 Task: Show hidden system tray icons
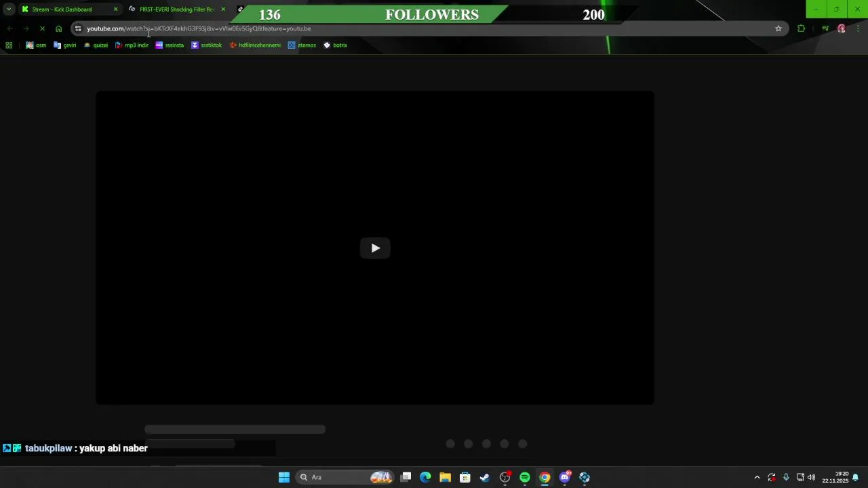[757, 477]
